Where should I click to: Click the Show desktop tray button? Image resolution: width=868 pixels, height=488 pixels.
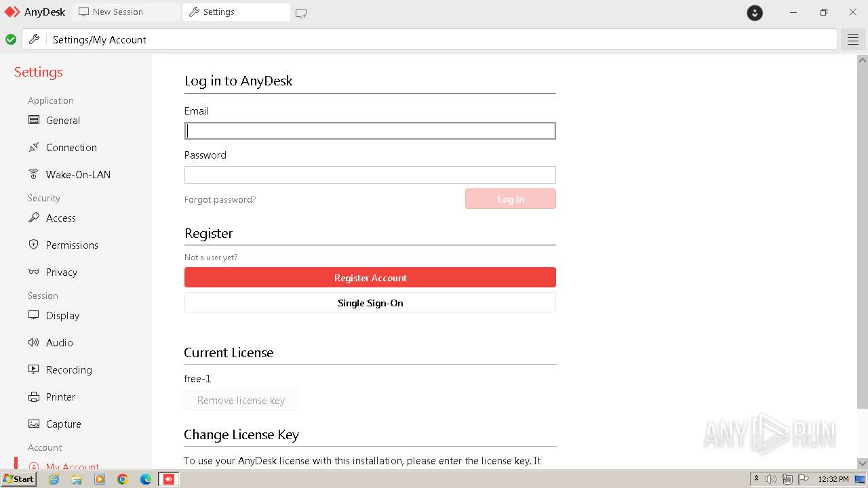[861, 479]
